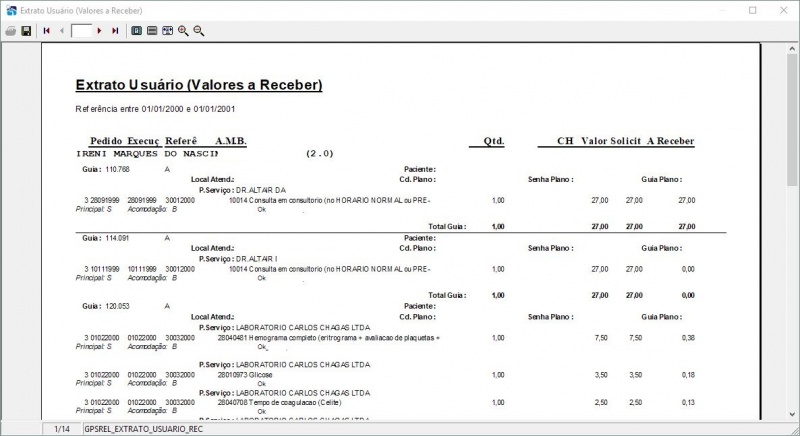Zoom in with the plus magnifier
This screenshot has width=800, height=436.
pos(183,31)
